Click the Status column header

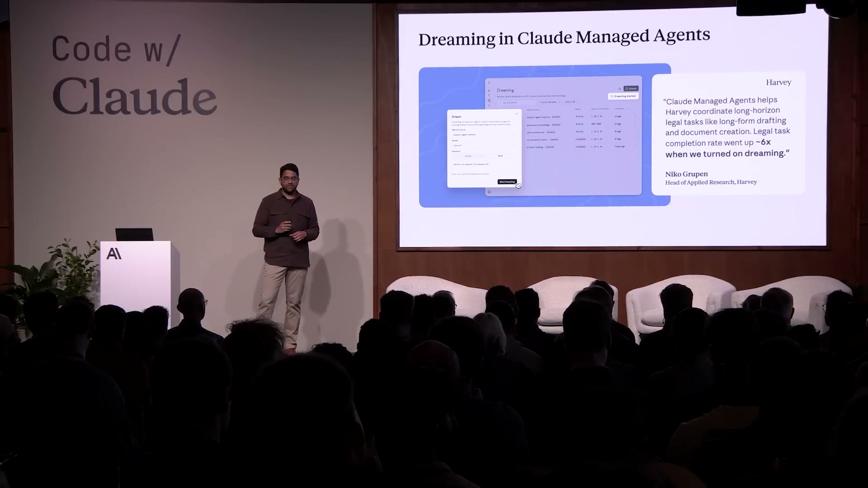[578, 109]
